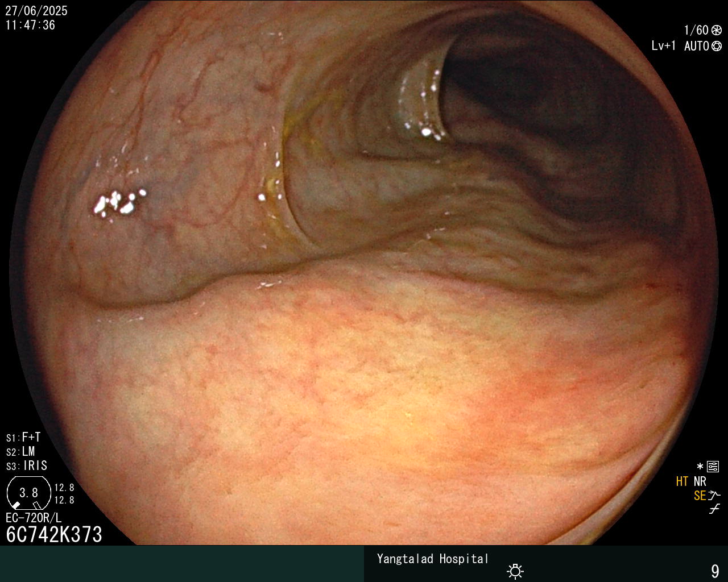Screen dimensions: 728x582
Task: Click the Lv+1 brightness level text
Action: (x=664, y=46)
